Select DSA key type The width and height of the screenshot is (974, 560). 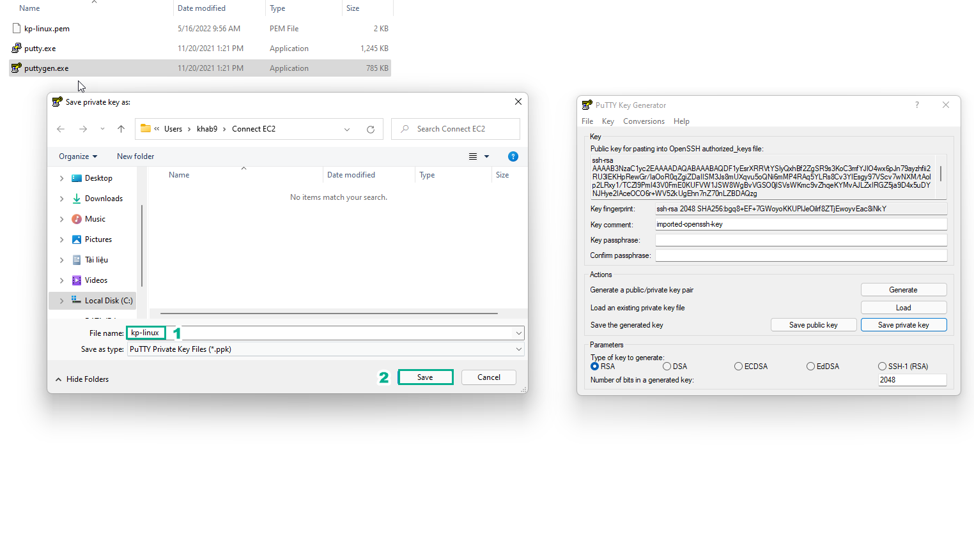point(667,367)
